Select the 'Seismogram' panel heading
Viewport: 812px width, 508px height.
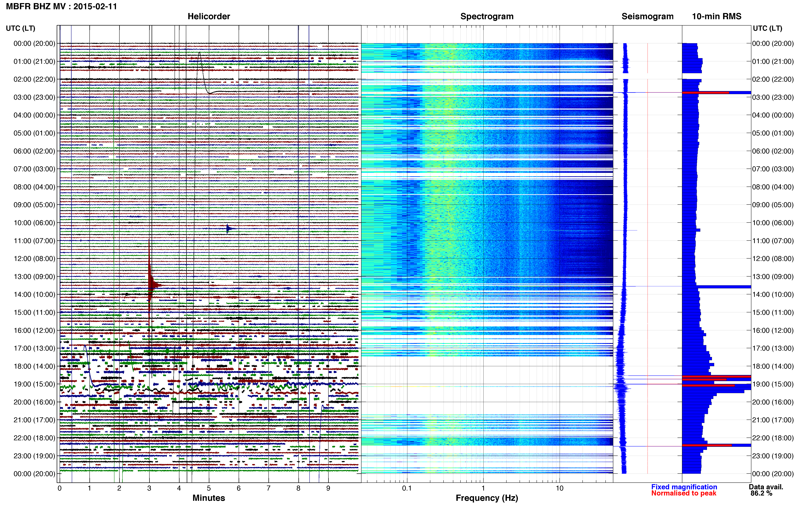point(647,16)
